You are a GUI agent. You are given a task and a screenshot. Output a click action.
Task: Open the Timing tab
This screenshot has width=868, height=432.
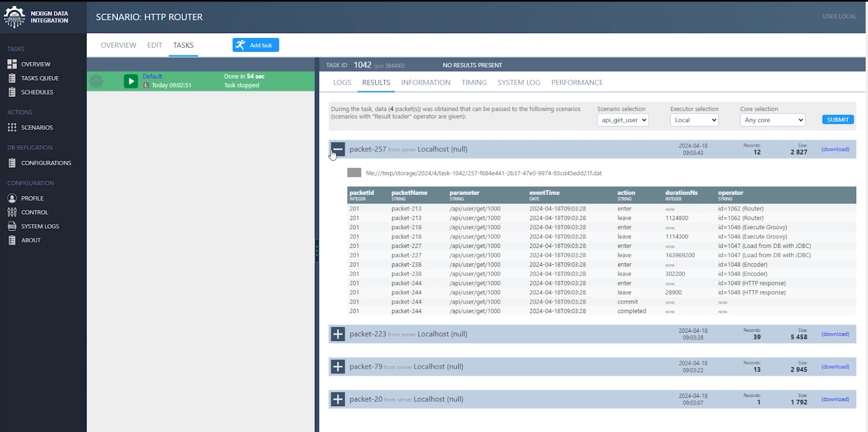(x=474, y=82)
